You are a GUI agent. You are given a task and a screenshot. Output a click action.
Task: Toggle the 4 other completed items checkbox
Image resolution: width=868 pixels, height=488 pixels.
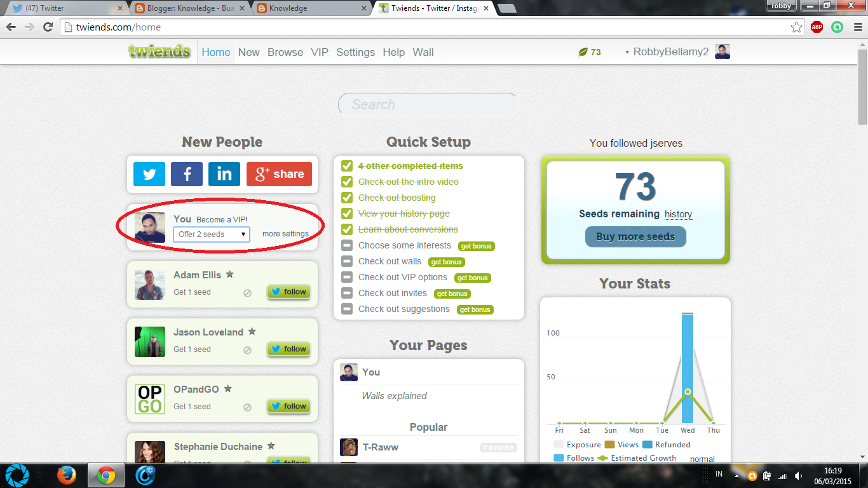[x=347, y=166]
